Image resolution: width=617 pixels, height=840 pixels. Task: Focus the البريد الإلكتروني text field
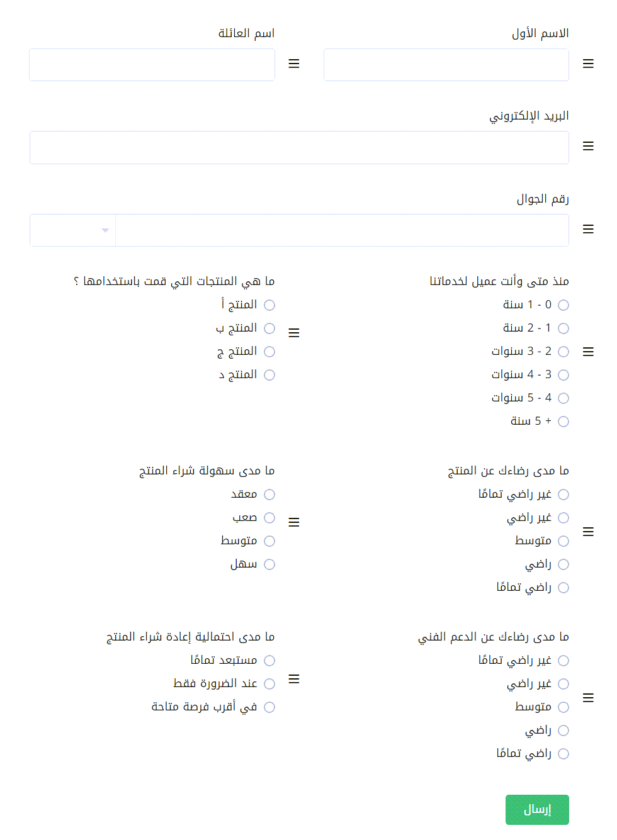click(x=299, y=148)
